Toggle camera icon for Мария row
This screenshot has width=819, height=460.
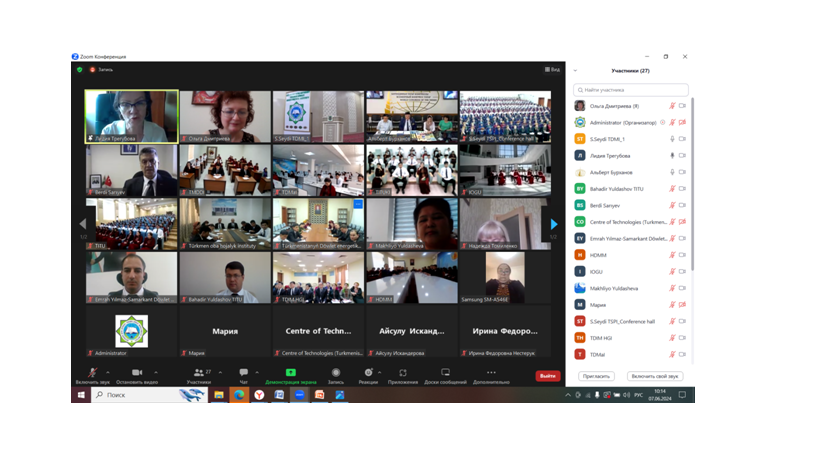click(x=682, y=304)
